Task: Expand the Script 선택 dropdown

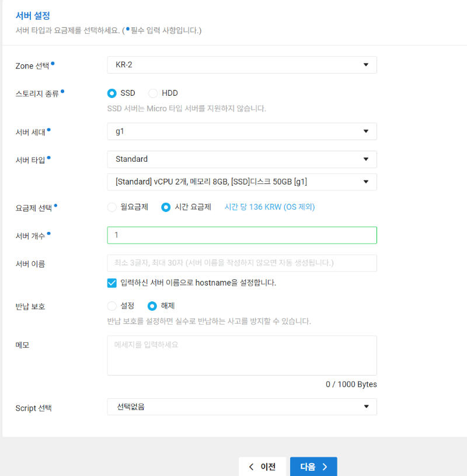Action: tap(241, 407)
